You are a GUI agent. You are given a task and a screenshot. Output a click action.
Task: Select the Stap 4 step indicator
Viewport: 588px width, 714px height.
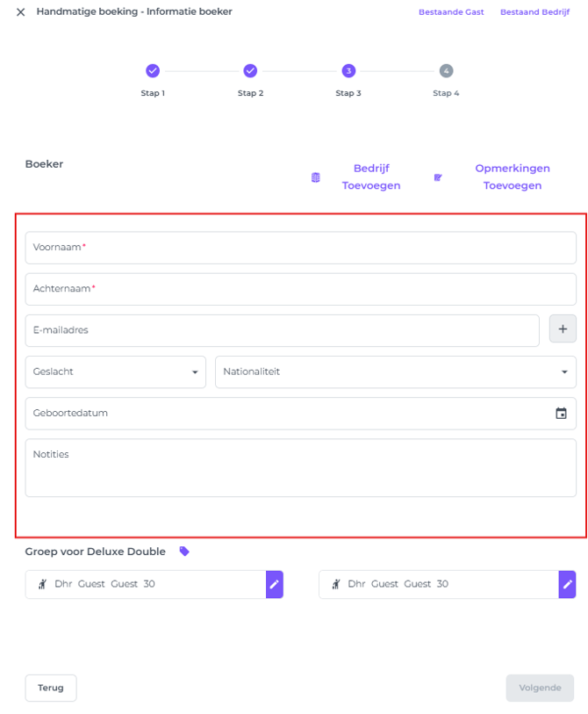446,71
